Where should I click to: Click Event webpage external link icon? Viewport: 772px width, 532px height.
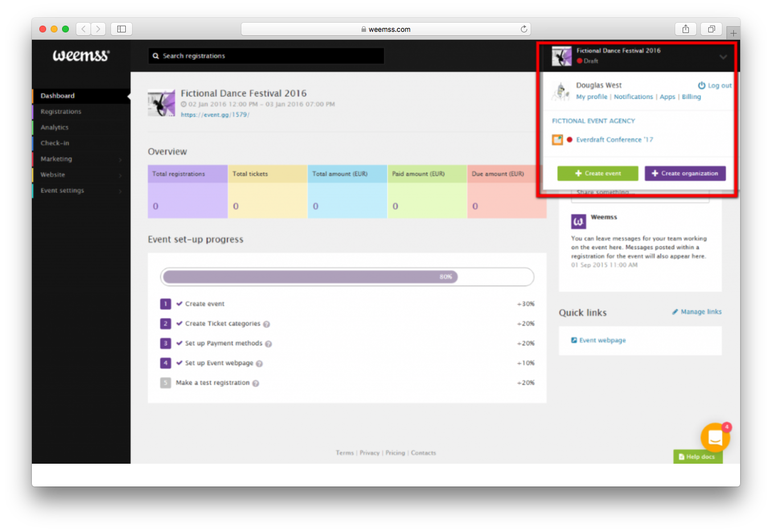point(574,340)
